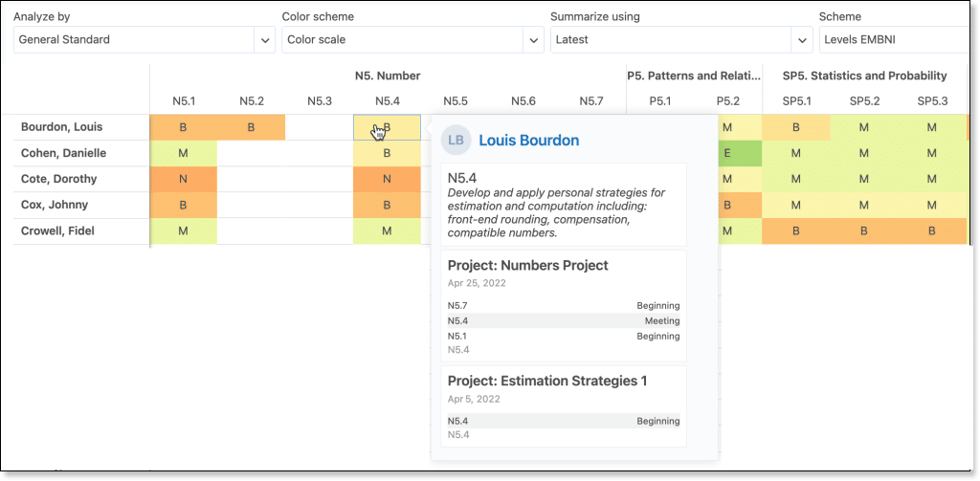Click the SP5. Statistics and Probability header
The image size is (980, 481).
point(864,77)
